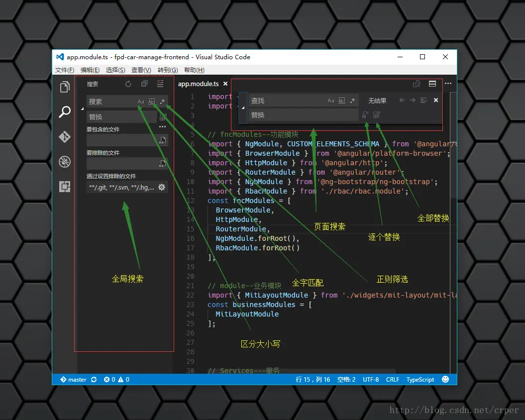Toggle regex mode in sidebar search

pos(162,102)
